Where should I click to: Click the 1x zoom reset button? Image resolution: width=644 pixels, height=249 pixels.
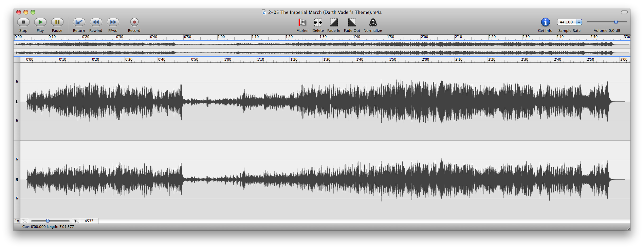17,221
